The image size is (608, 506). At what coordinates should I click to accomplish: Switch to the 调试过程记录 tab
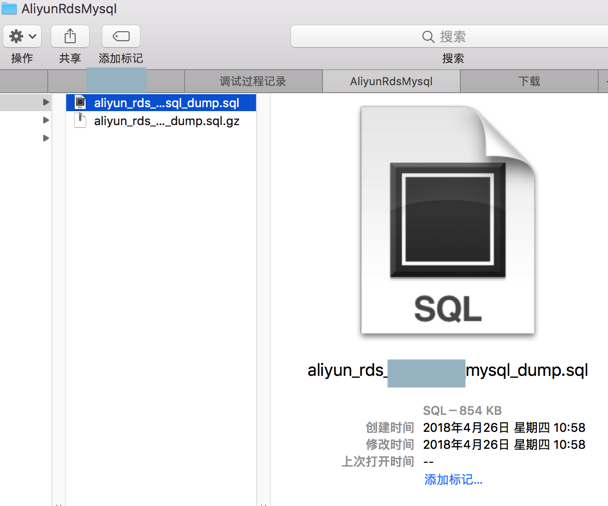(253, 81)
